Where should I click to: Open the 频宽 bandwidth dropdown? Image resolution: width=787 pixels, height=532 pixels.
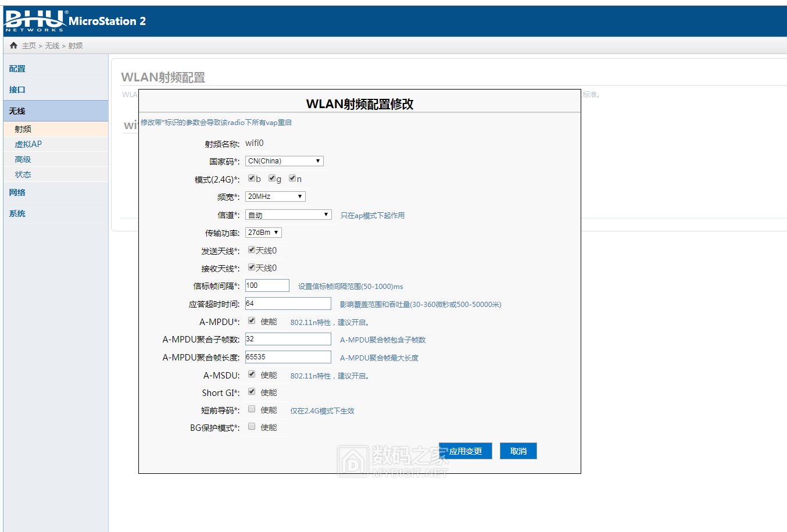[x=275, y=196]
